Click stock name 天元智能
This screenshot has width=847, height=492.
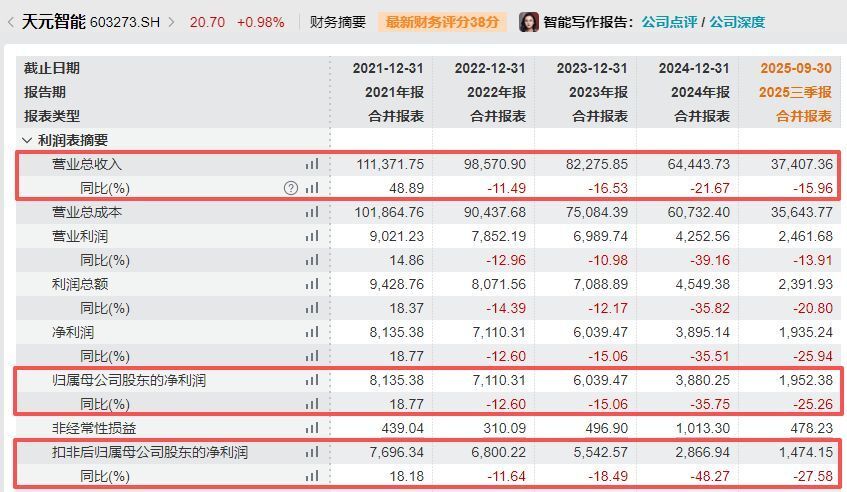[53, 22]
